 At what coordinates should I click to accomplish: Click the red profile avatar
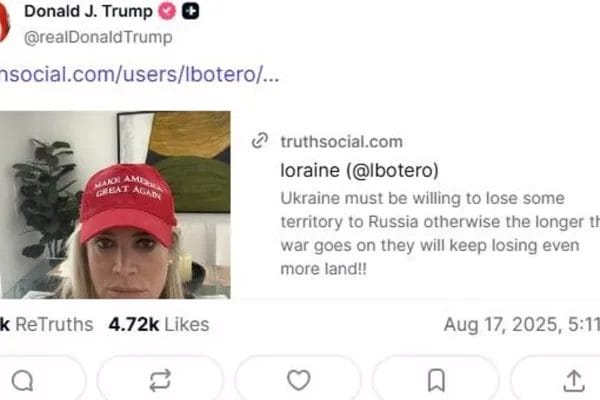coord(4,23)
